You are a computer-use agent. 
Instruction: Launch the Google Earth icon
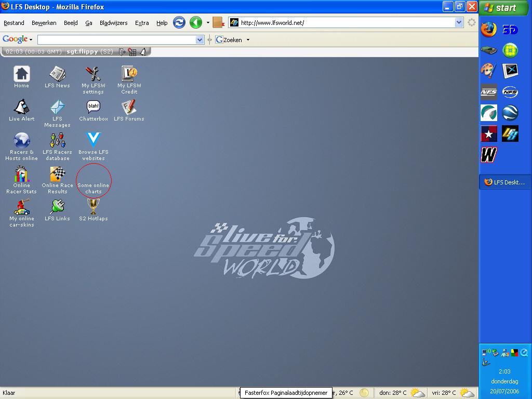pos(510,113)
